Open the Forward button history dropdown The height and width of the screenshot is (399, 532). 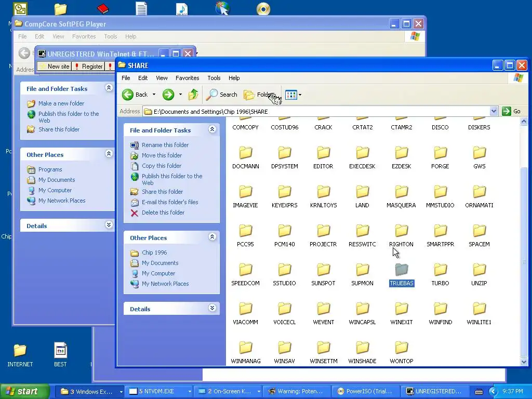(180, 95)
